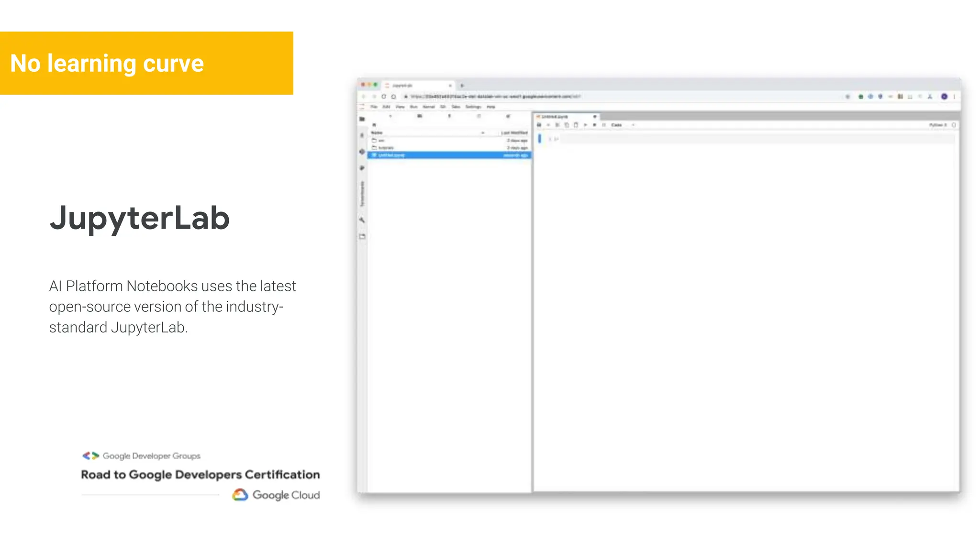
Task: Click the browser back arrow
Action: point(364,97)
